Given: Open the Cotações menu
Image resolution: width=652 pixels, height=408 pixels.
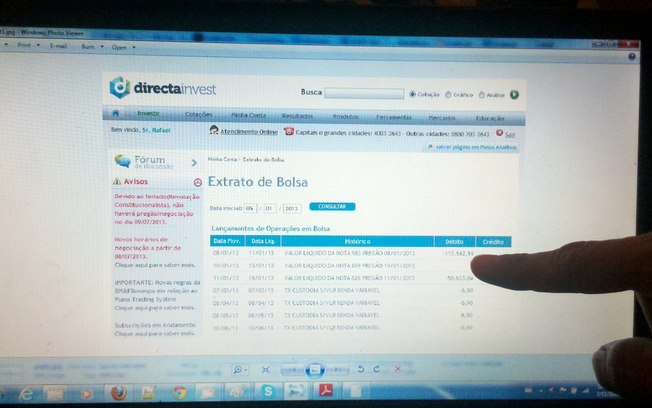Looking at the screenshot, I should (x=199, y=114).
